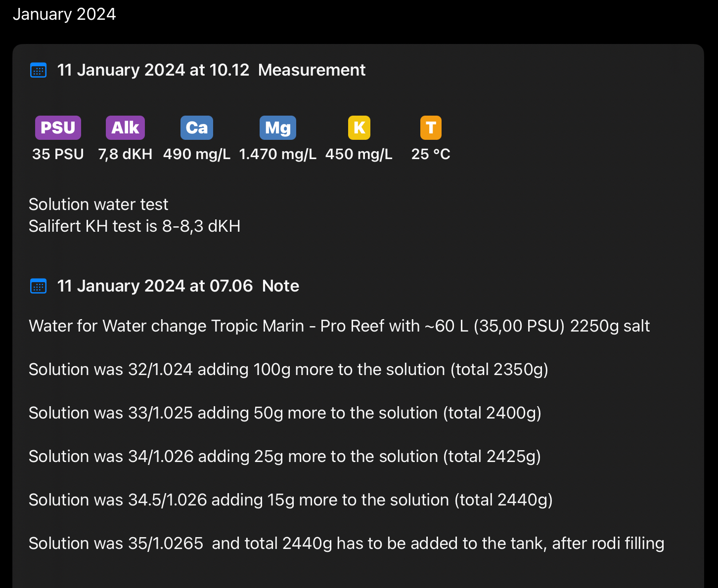Image resolution: width=718 pixels, height=588 pixels.
Task: Open the 11 January 07.06 Note entry
Action: pyautogui.click(x=178, y=286)
